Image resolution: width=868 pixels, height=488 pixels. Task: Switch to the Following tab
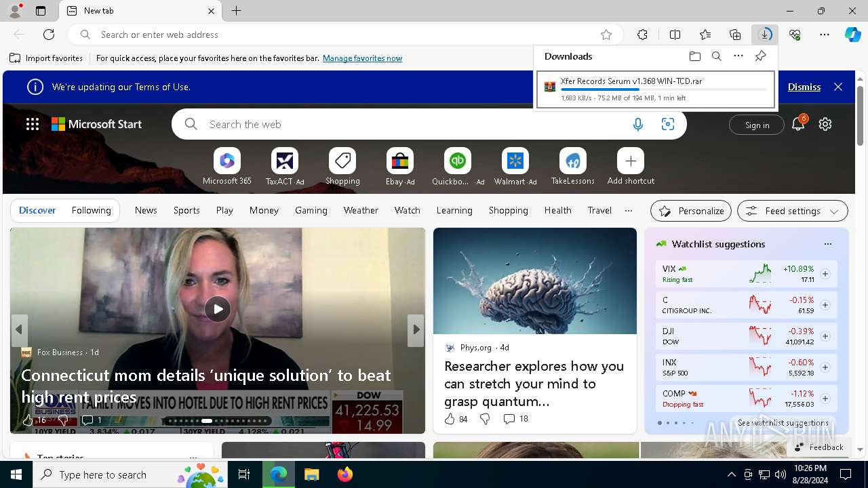tap(91, 211)
